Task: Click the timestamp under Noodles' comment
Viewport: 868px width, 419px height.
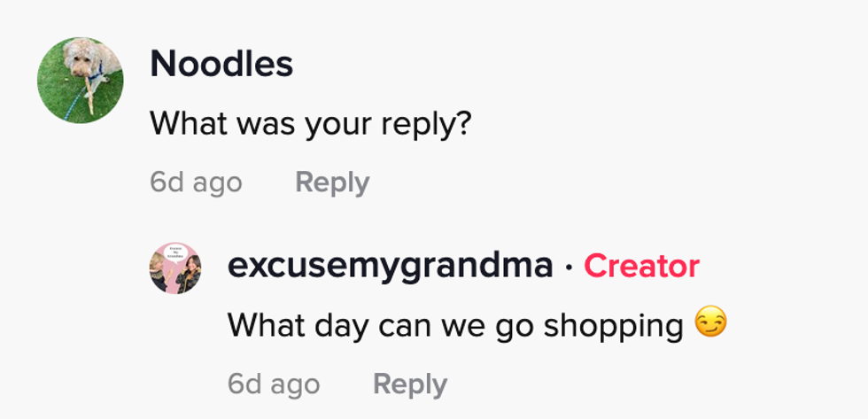Action: (x=196, y=182)
